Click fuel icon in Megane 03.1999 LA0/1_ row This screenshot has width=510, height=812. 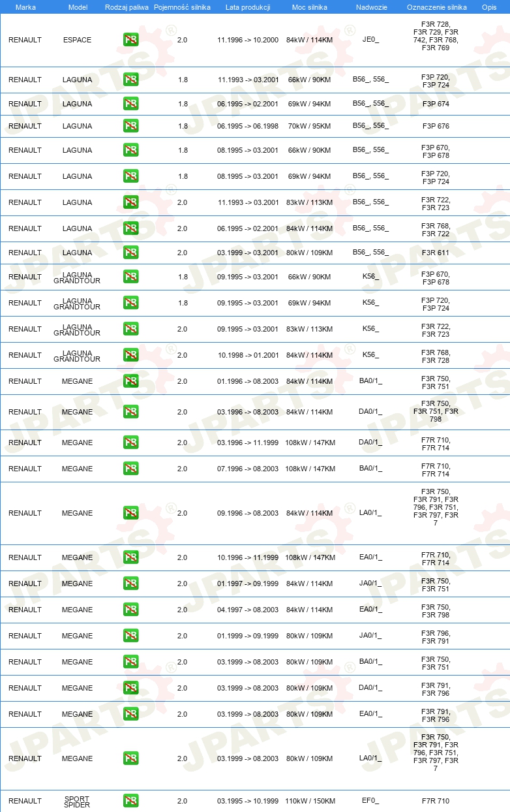(x=130, y=758)
